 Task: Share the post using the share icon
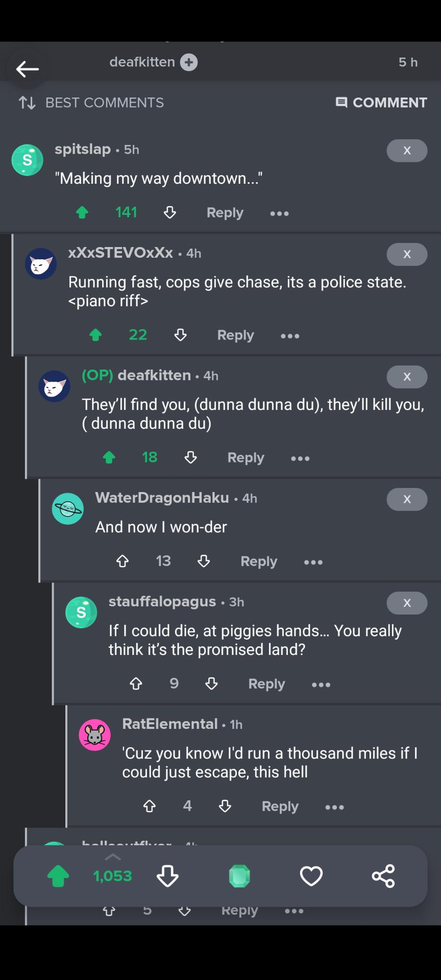coord(383,876)
